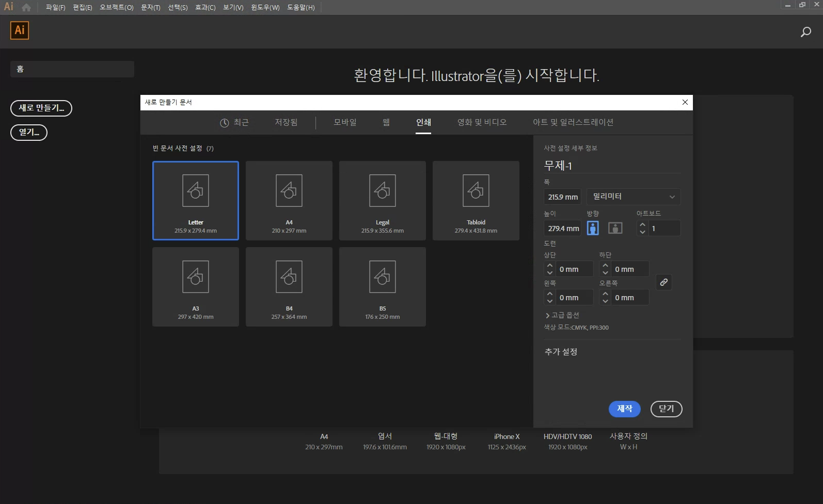Choose 사용자 정의 W x H preset
The height and width of the screenshot is (504, 823).
[x=628, y=442]
